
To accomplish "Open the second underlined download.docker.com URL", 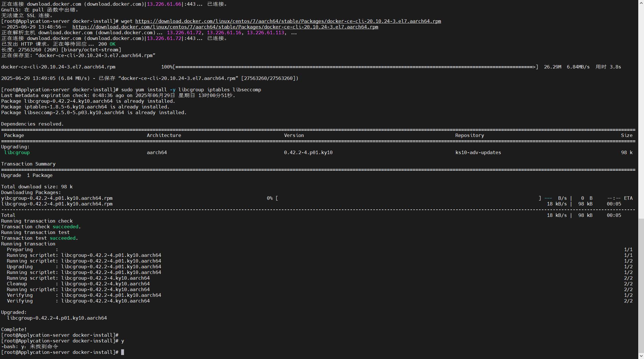I will [225, 27].
